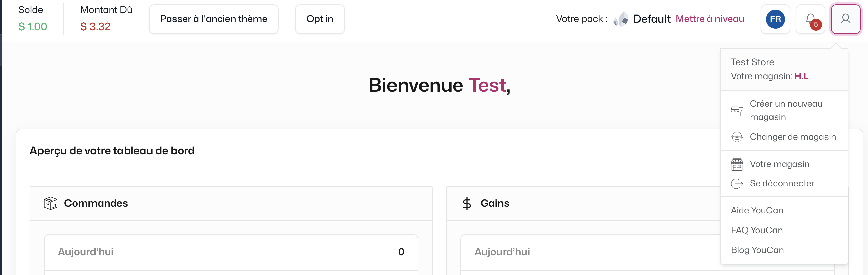Image resolution: width=868 pixels, height=275 pixels.
Task: Click the switch store icon
Action: coord(737,137)
